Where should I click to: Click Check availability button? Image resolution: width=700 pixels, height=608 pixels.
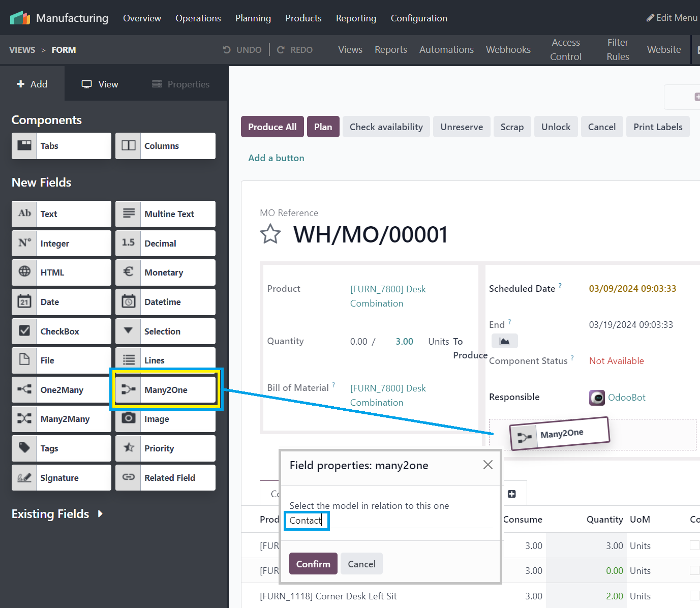pyautogui.click(x=386, y=127)
